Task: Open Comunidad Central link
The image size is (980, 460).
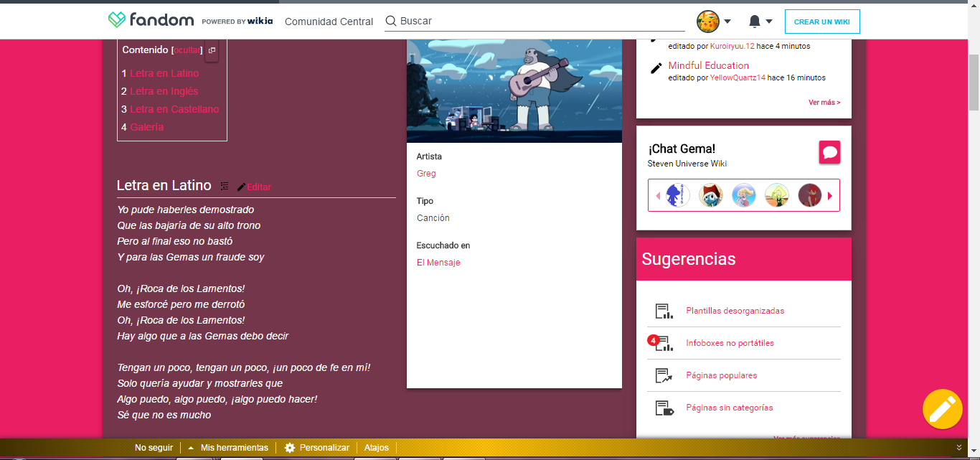Action: pos(329,22)
